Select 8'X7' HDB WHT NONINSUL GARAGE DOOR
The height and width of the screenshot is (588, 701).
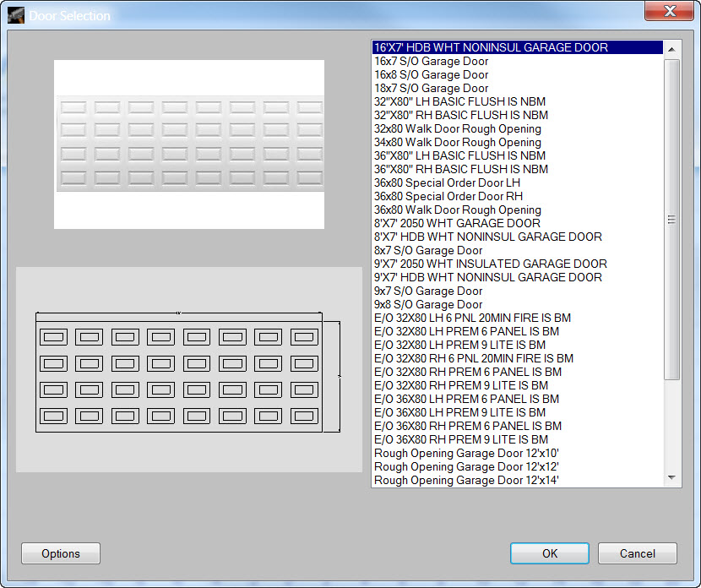coord(518,237)
